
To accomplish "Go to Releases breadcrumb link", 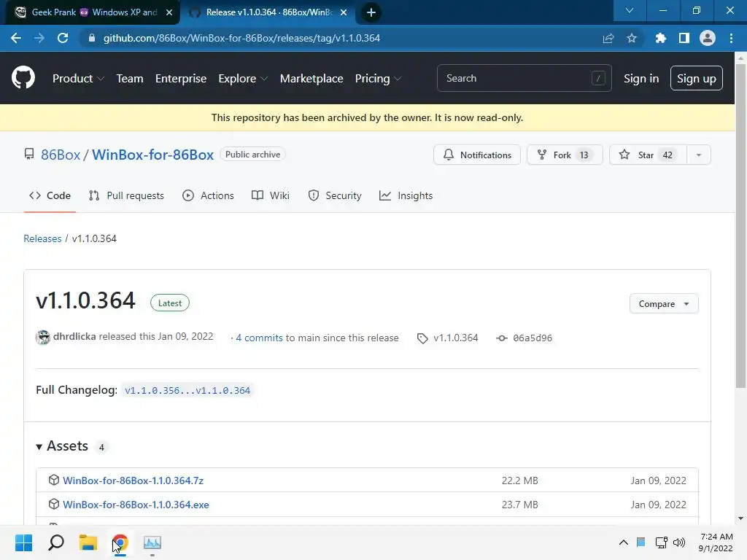I will point(42,238).
